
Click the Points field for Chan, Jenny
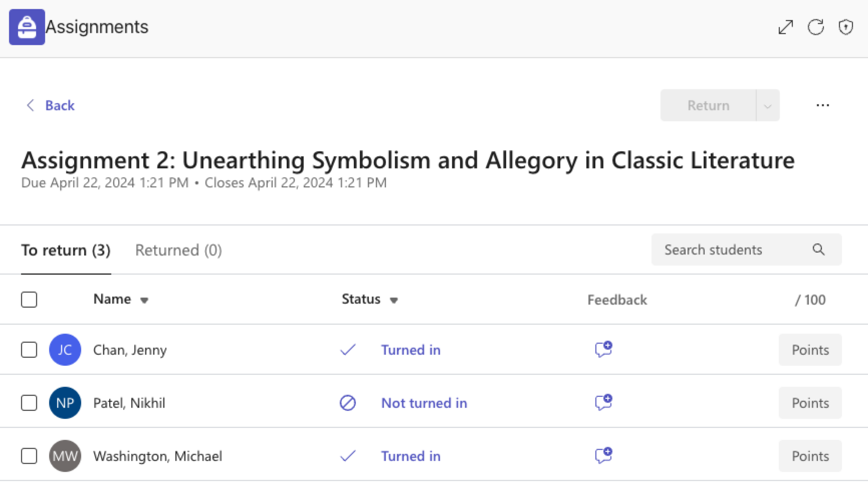810,350
